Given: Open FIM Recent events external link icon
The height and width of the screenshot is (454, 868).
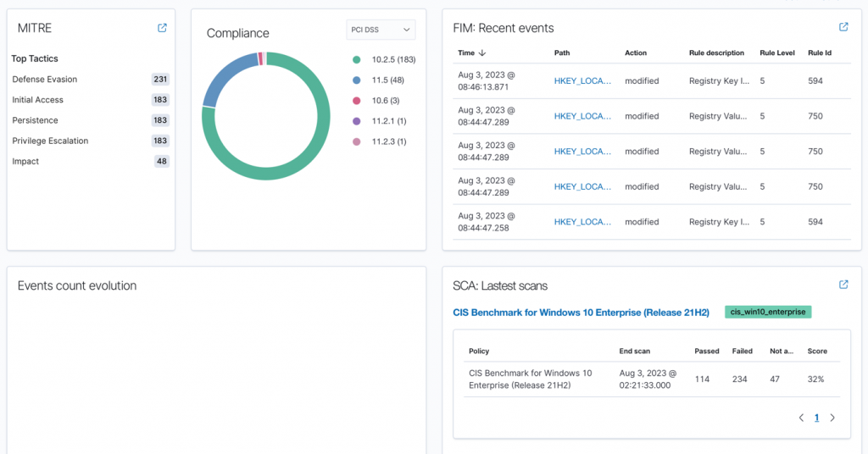Looking at the screenshot, I should click(843, 28).
